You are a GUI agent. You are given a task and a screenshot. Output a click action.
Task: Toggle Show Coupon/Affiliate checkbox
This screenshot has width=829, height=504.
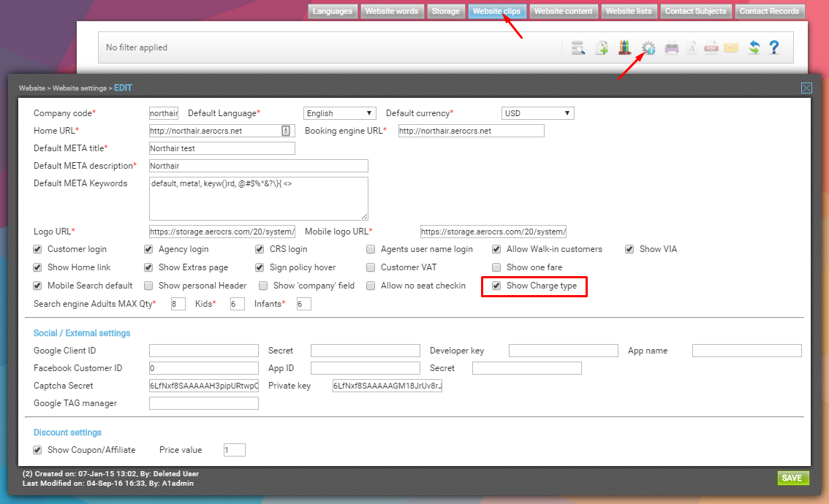(x=37, y=450)
